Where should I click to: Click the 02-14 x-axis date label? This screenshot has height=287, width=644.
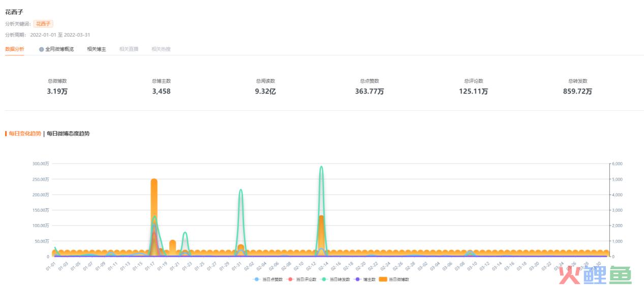click(322, 265)
